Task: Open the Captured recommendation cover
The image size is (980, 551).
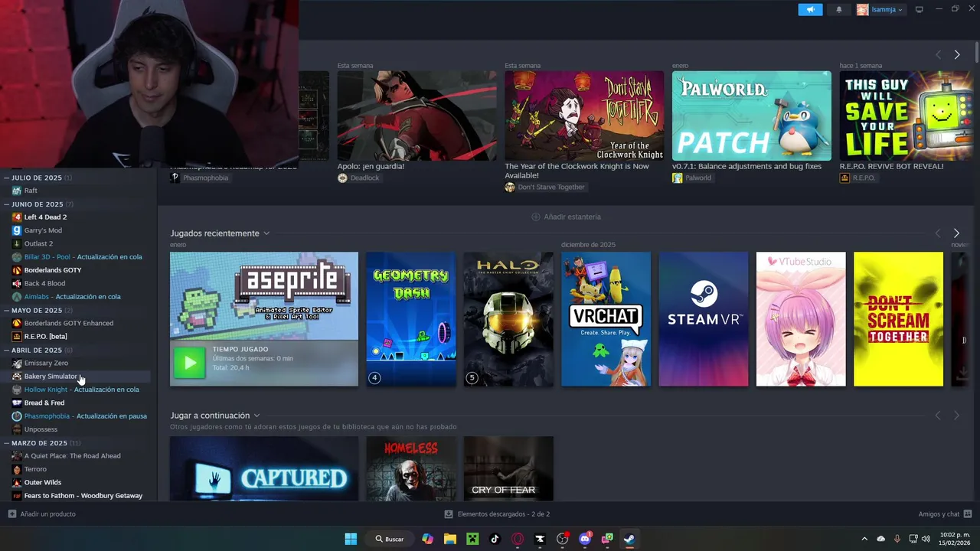Action: [264, 468]
